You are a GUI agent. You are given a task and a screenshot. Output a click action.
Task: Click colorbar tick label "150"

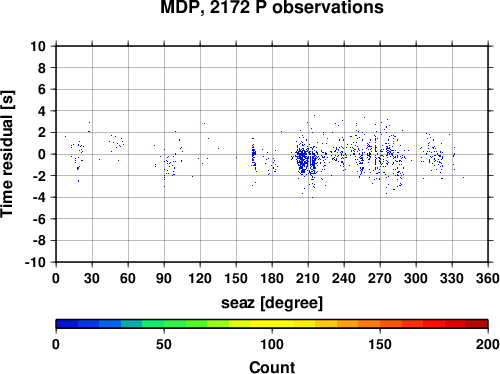tap(380, 344)
